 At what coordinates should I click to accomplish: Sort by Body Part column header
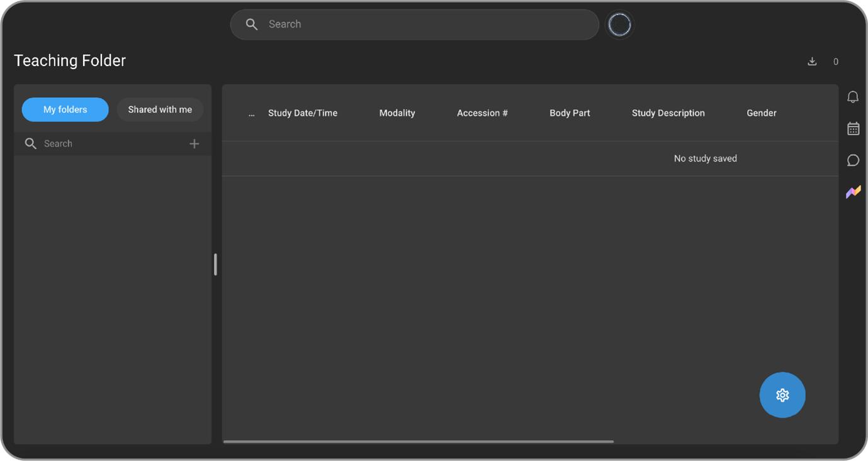(x=570, y=113)
